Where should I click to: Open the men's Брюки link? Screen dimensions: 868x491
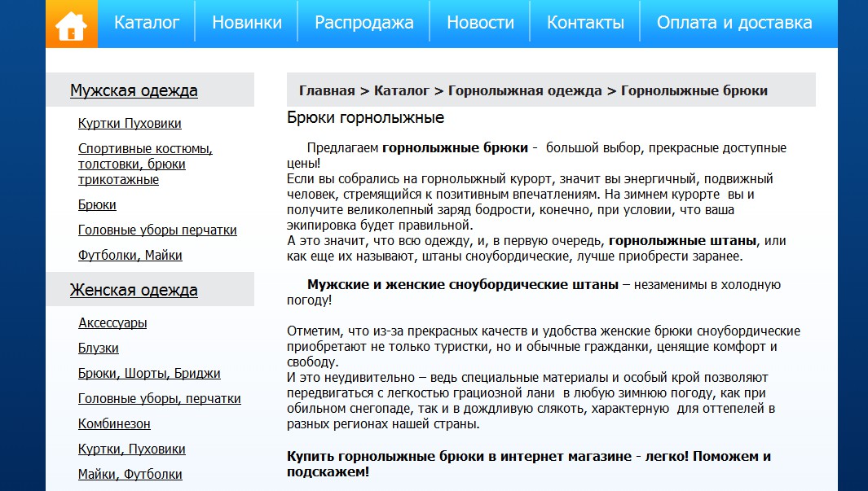pyautogui.click(x=97, y=204)
